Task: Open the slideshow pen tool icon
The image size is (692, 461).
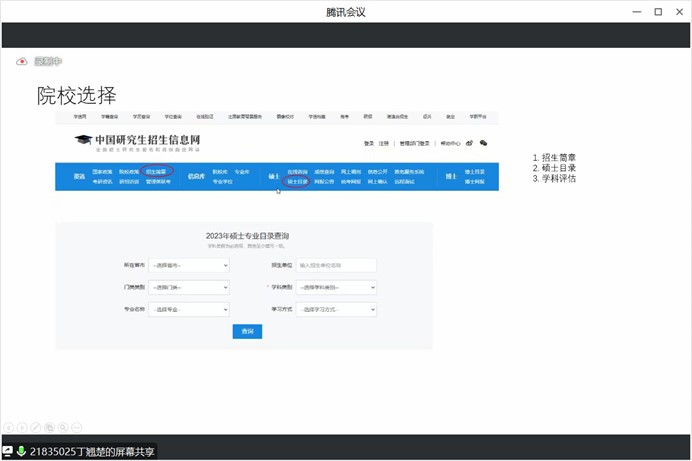Action: point(36,427)
